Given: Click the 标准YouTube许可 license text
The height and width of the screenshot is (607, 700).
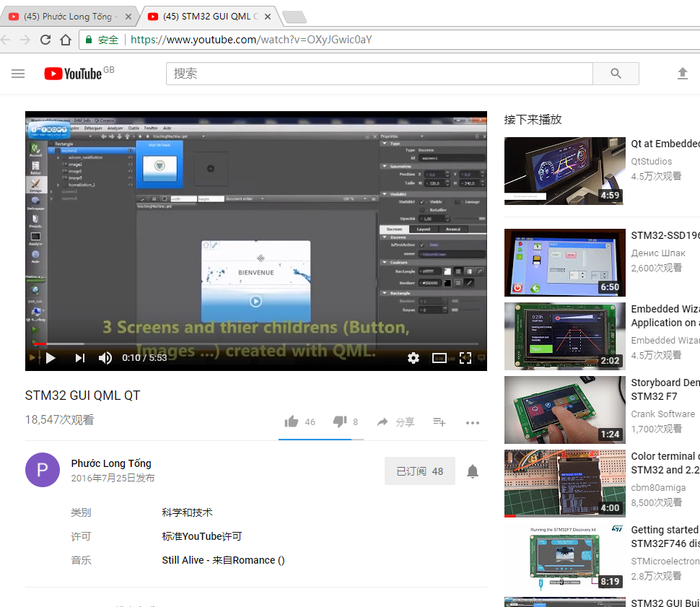Looking at the screenshot, I should click(x=202, y=536).
